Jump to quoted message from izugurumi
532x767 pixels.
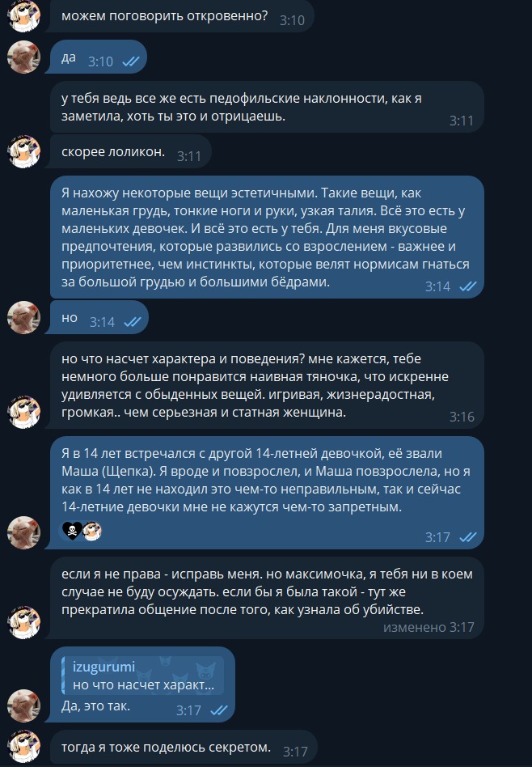tap(143, 676)
